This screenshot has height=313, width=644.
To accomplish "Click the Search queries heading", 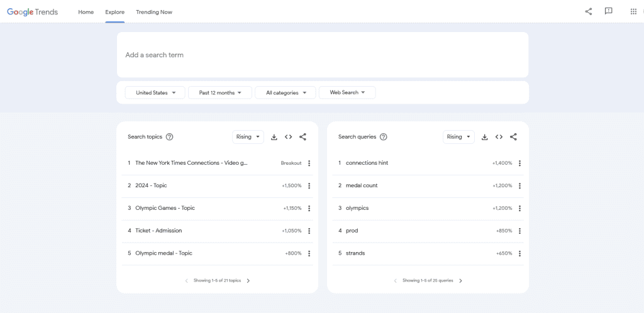I will point(357,137).
